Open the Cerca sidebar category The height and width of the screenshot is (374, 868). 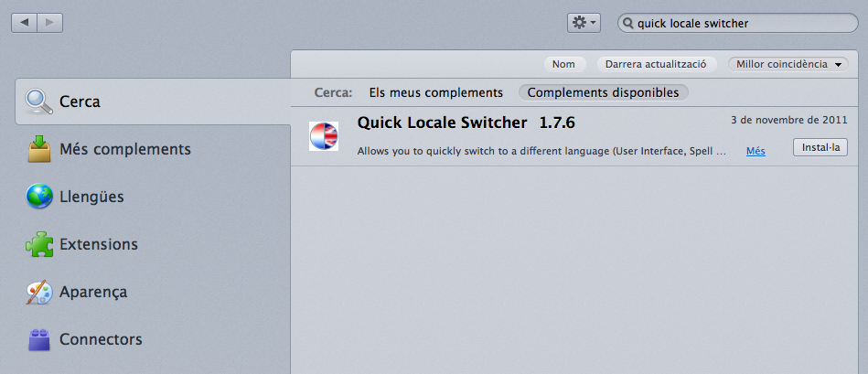coord(153,102)
